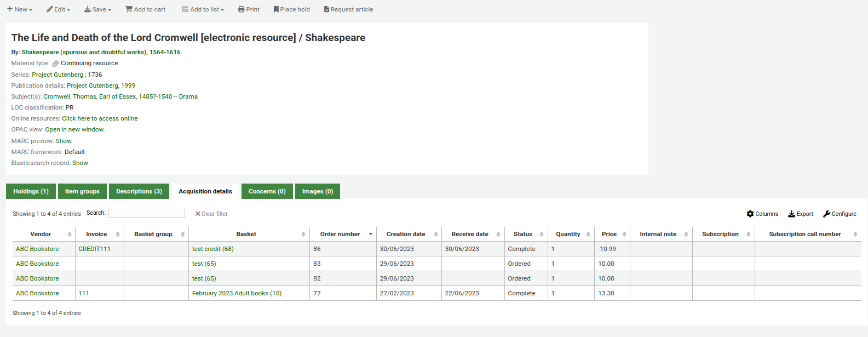Screen dimensions: 868x337
Task: Open the Save dropdown menu
Action: 97,9
